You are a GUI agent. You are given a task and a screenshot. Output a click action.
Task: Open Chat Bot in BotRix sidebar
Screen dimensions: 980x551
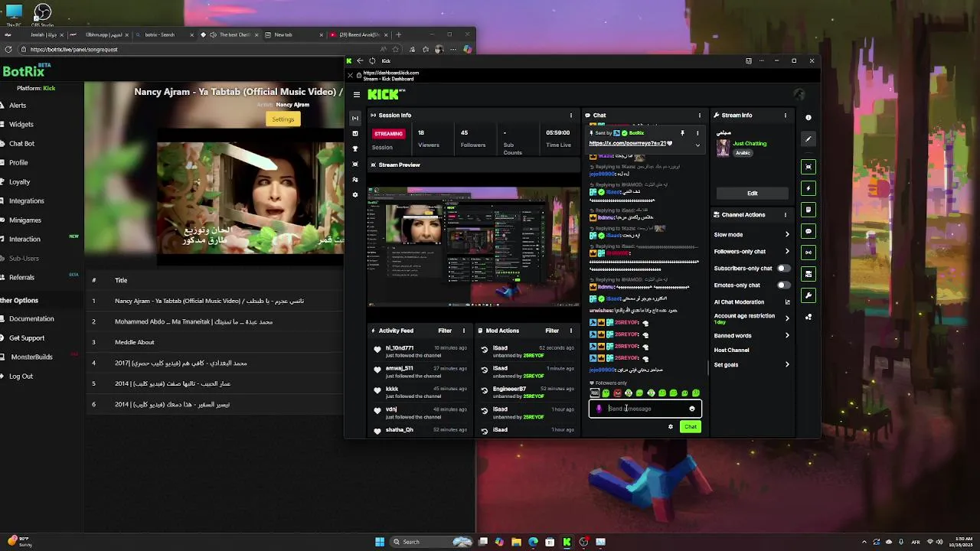(x=21, y=144)
